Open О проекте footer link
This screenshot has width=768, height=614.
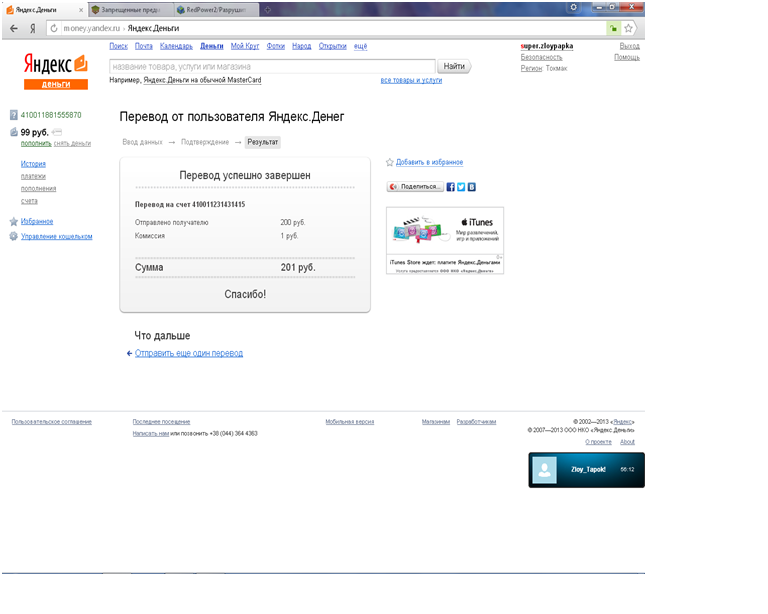[599, 442]
